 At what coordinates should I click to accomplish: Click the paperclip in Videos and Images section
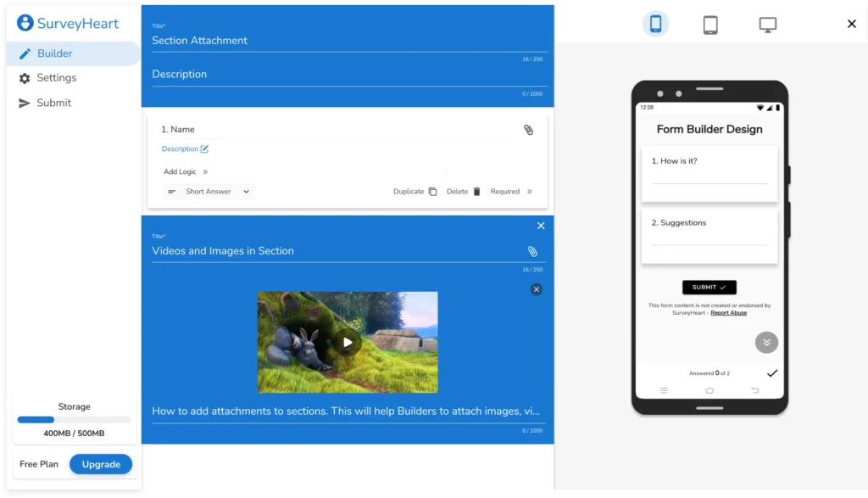532,251
